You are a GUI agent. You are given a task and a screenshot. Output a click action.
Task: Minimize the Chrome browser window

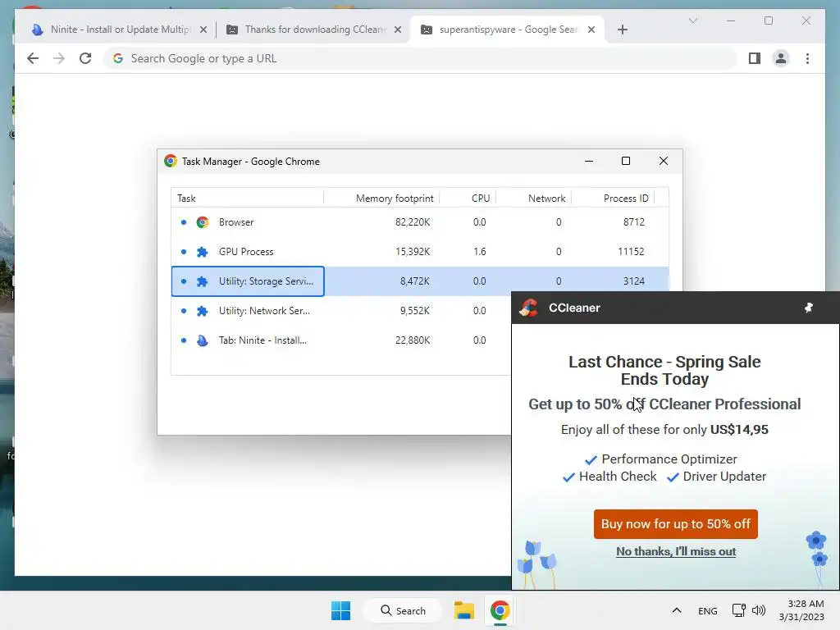tap(731, 21)
